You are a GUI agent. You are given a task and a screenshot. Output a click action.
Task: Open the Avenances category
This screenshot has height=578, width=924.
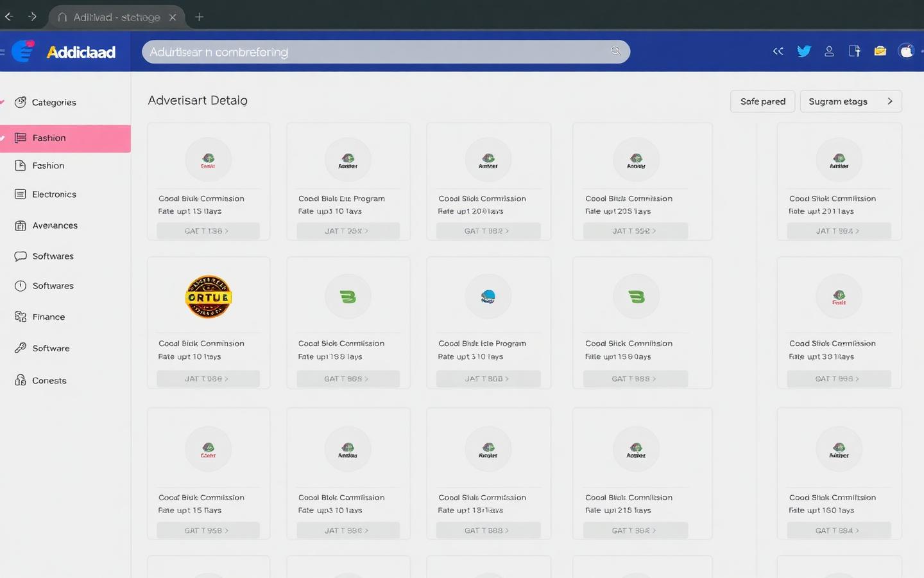tap(55, 225)
